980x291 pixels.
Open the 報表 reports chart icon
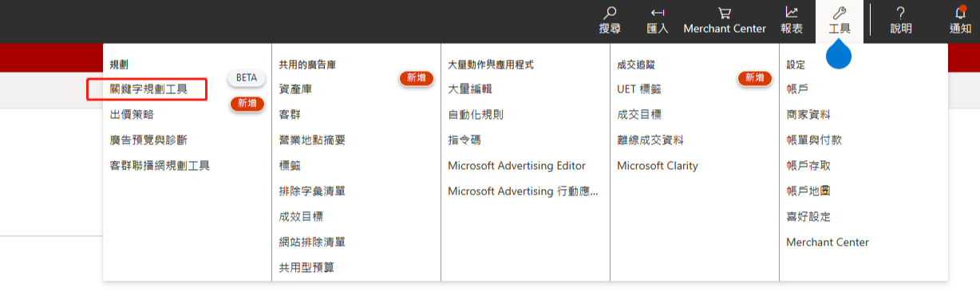792,13
